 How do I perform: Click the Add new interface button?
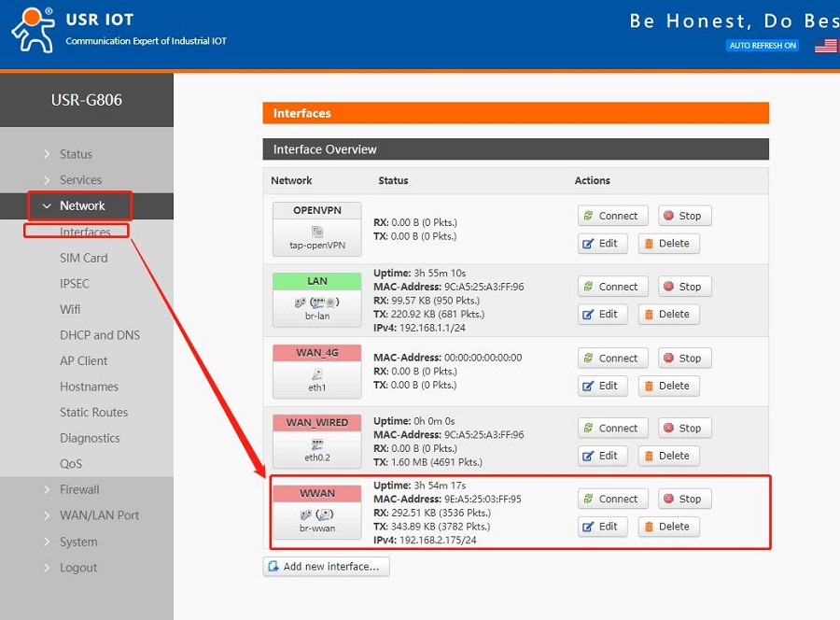click(x=326, y=567)
